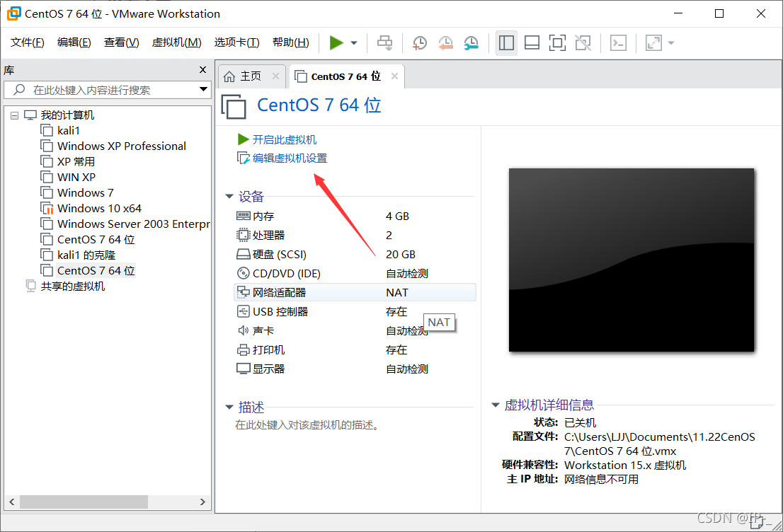Click the USB 控制器 device row
This screenshot has height=532, width=783.
[x=355, y=311]
